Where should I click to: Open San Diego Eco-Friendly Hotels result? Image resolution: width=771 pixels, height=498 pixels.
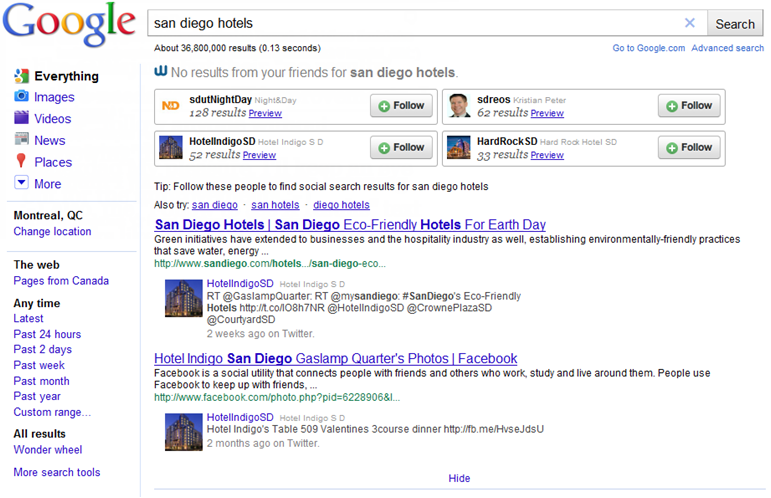pos(350,225)
